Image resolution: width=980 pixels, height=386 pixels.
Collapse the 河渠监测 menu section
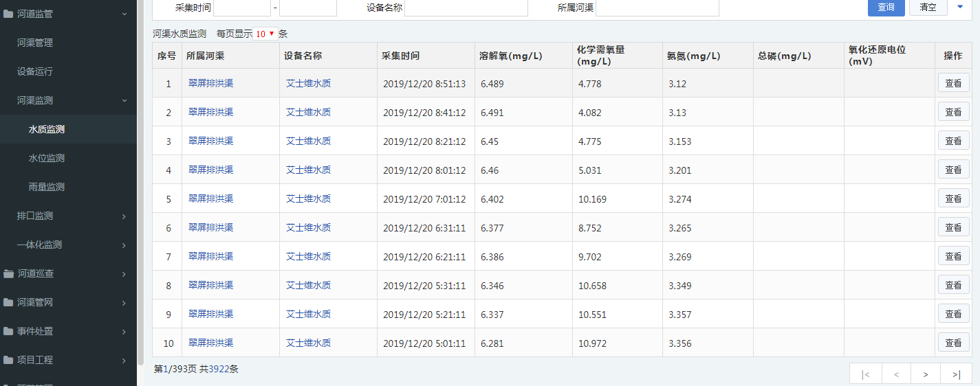(x=124, y=101)
